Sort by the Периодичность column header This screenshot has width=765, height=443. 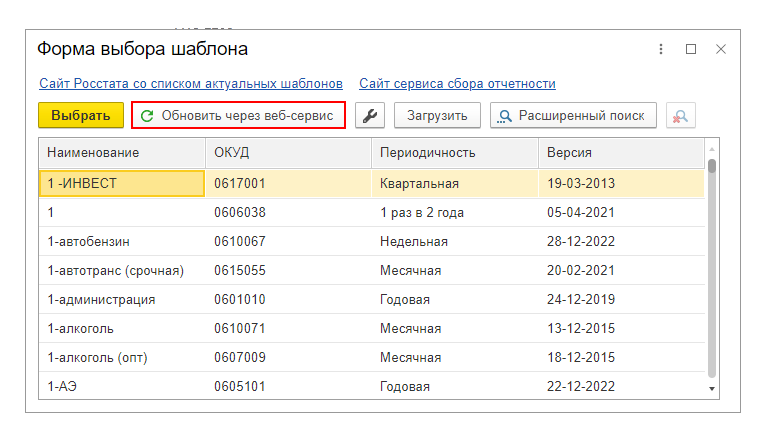tap(455, 153)
